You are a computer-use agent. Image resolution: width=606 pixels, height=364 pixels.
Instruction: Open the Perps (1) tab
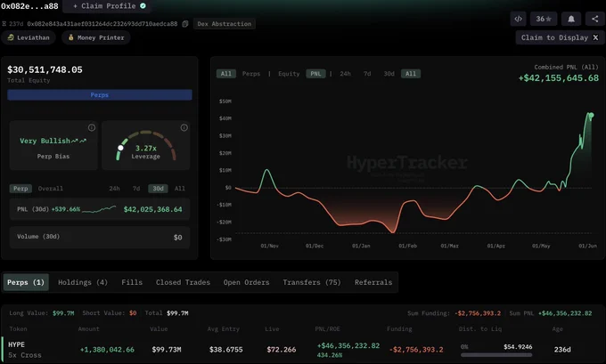click(x=26, y=282)
